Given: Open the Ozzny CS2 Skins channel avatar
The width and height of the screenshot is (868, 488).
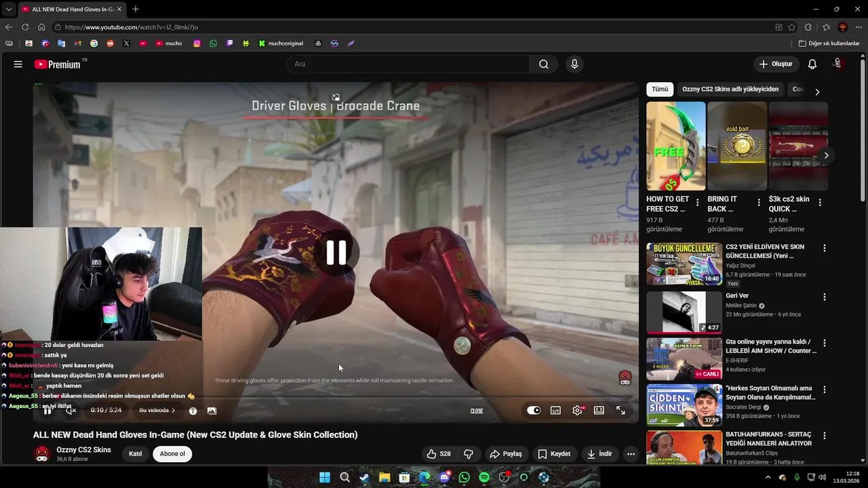Looking at the screenshot, I should (x=43, y=454).
